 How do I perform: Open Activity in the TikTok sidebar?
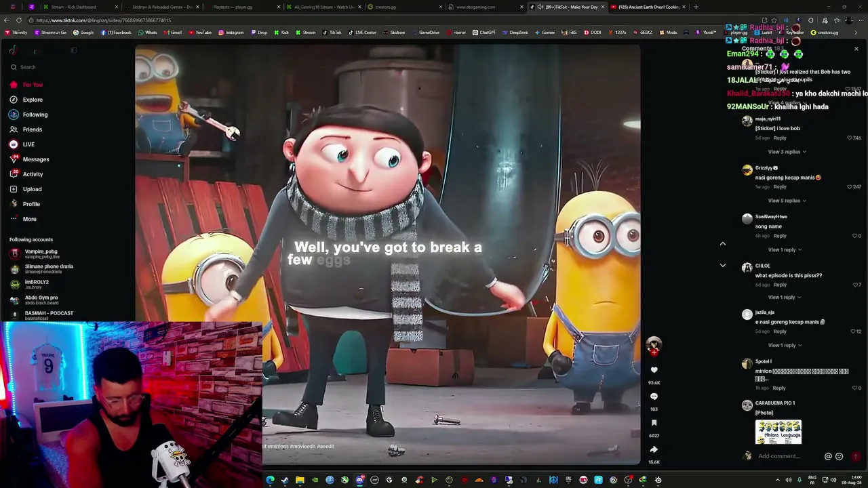(26, 174)
